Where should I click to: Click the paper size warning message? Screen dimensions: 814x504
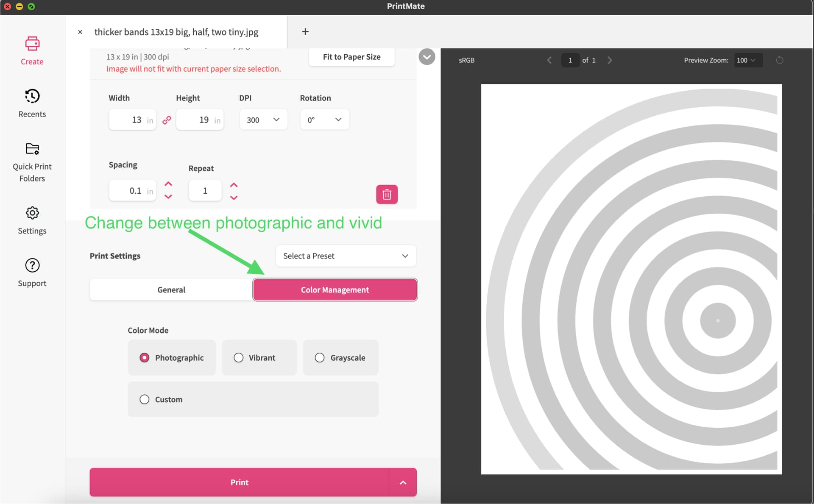click(x=193, y=69)
